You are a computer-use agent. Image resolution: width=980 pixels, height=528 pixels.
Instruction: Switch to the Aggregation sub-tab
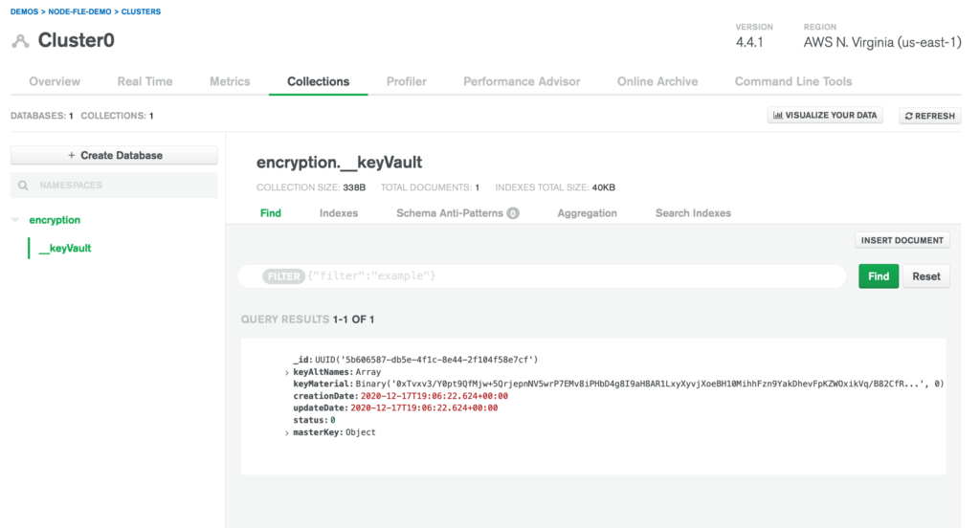click(x=587, y=213)
